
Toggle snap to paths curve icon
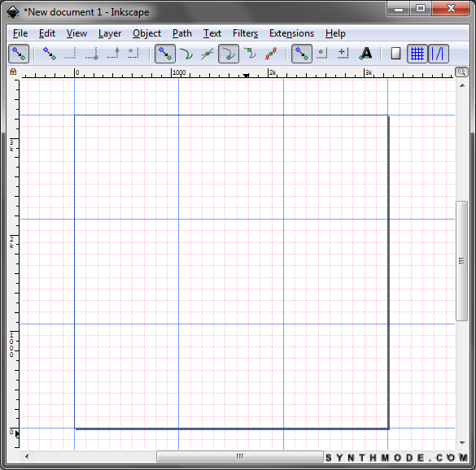click(186, 54)
